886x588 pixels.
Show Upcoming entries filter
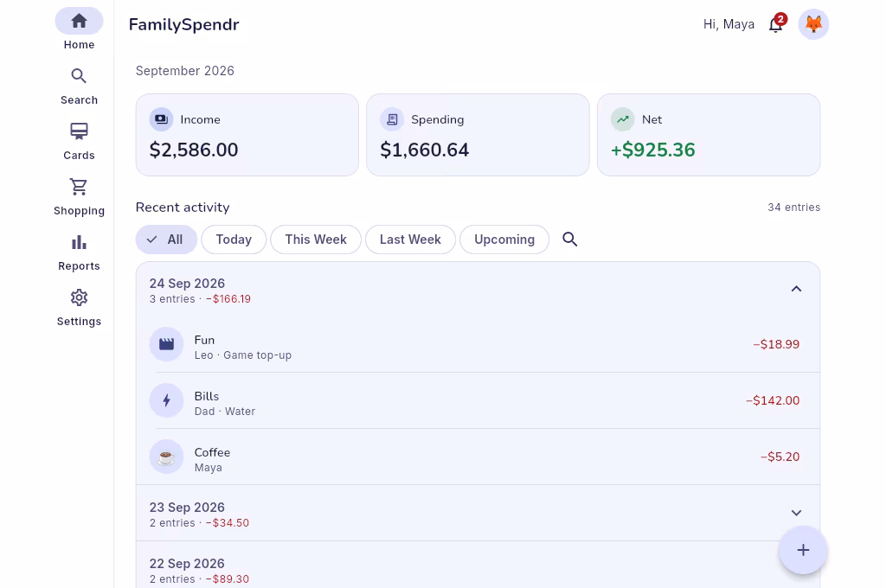tap(504, 240)
